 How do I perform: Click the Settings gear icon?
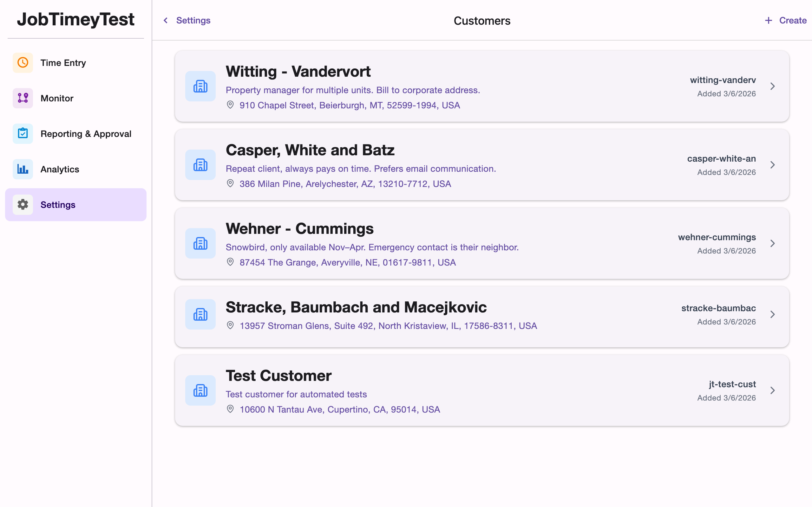(23, 205)
